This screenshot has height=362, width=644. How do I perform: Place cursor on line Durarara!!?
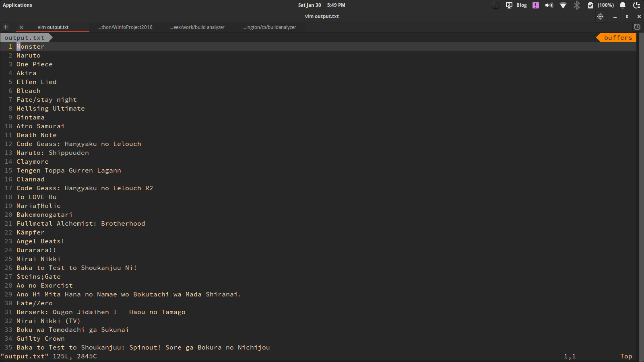[x=36, y=250]
